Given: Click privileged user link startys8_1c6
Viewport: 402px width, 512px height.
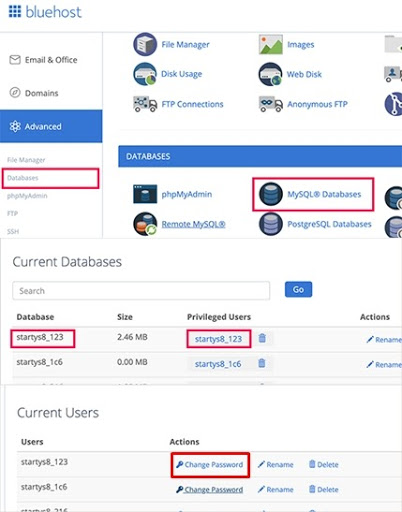Looking at the screenshot, I should 218,364.
